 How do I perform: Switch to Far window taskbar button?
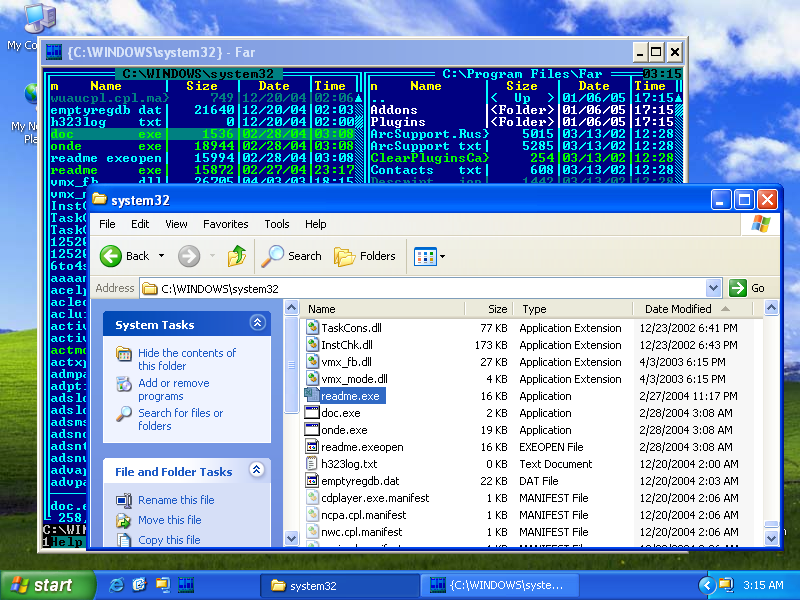[x=499, y=585]
